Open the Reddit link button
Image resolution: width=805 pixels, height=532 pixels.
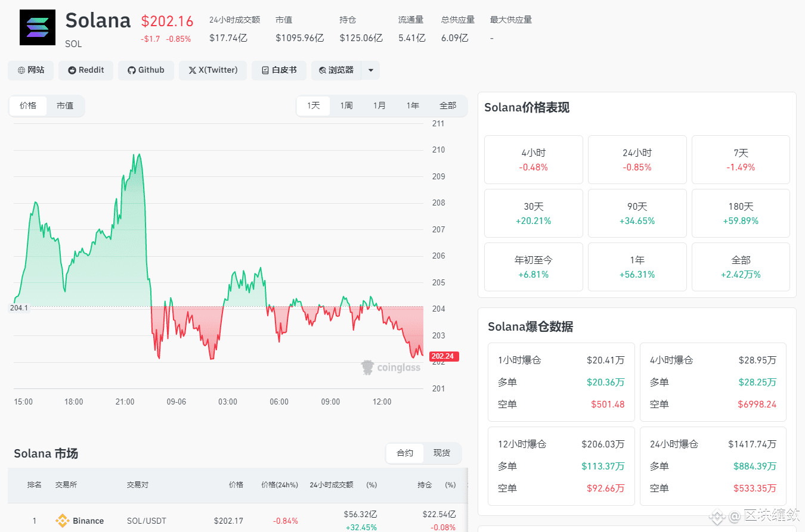(86, 70)
